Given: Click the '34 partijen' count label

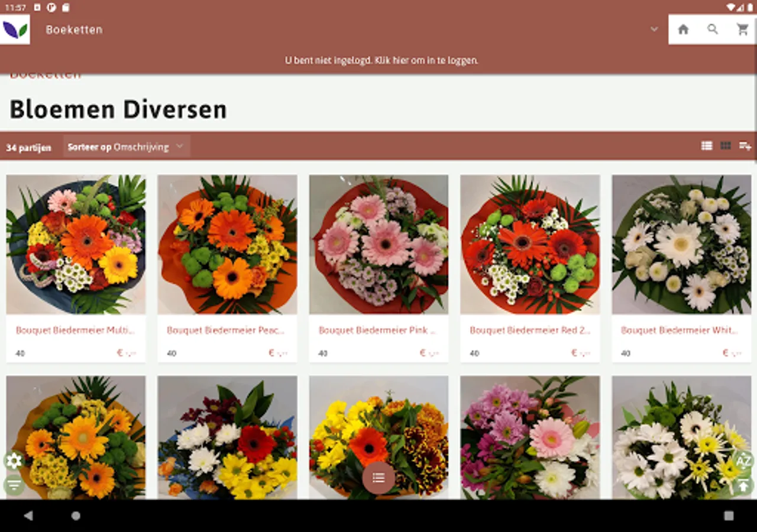Looking at the screenshot, I should point(28,148).
